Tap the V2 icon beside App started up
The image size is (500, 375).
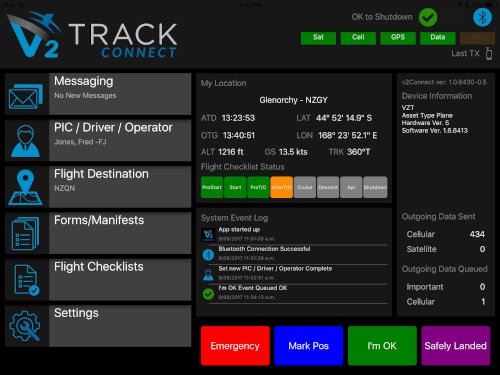click(x=208, y=235)
